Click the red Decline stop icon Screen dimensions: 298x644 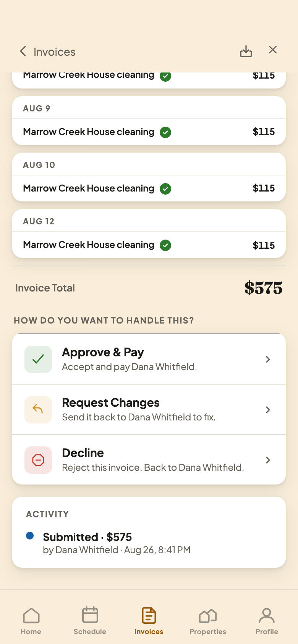click(38, 460)
